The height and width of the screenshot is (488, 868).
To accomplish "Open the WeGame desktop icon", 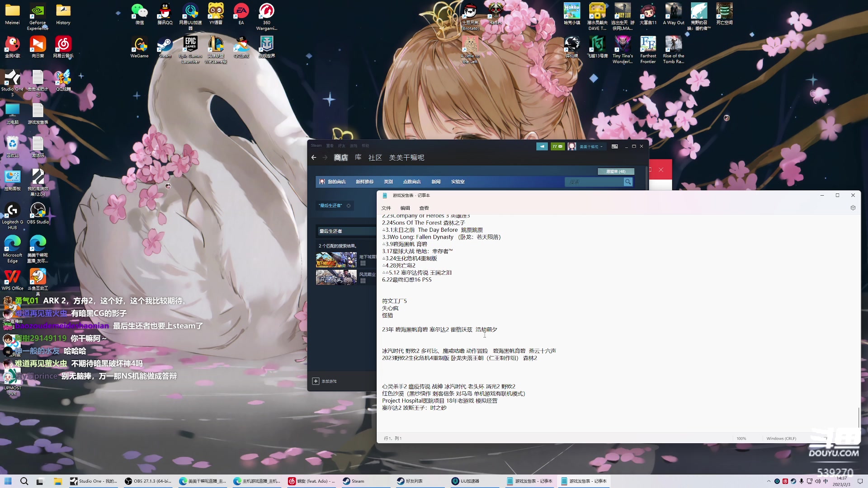I will click(x=140, y=47).
